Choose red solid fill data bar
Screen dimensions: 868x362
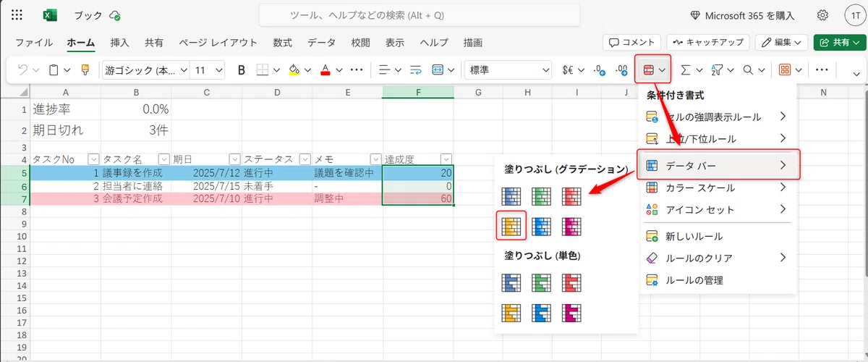572,282
